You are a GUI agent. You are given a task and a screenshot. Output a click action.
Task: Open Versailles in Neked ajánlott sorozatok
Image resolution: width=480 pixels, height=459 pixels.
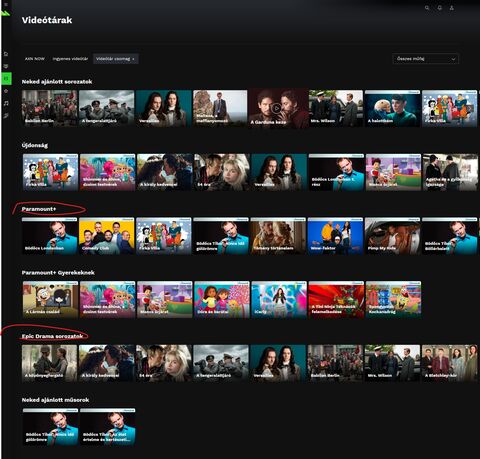pos(164,108)
